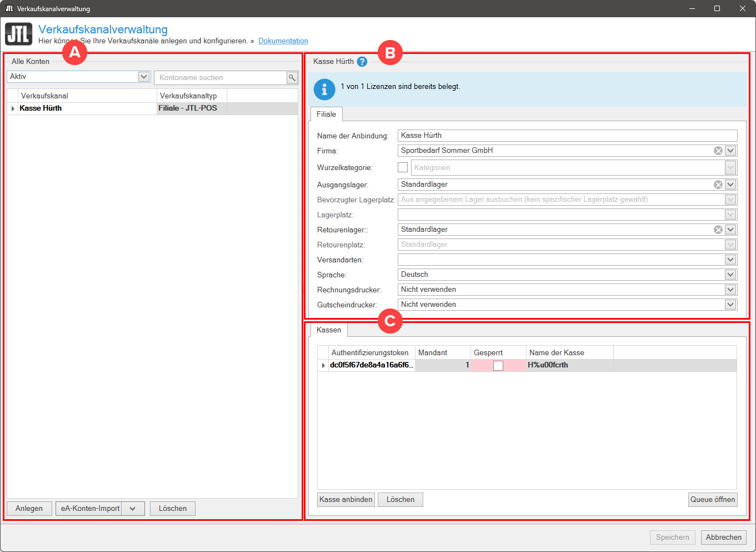Click into the Name der Anbindung field
The width and height of the screenshot is (756, 552).
point(567,136)
